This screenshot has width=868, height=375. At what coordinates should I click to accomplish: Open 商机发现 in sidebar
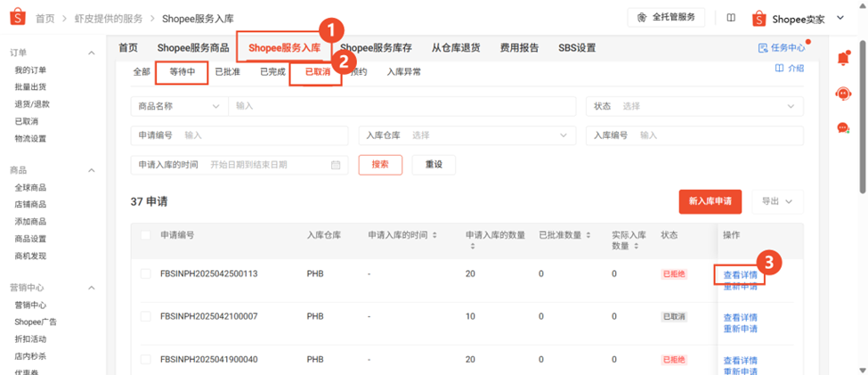30,256
